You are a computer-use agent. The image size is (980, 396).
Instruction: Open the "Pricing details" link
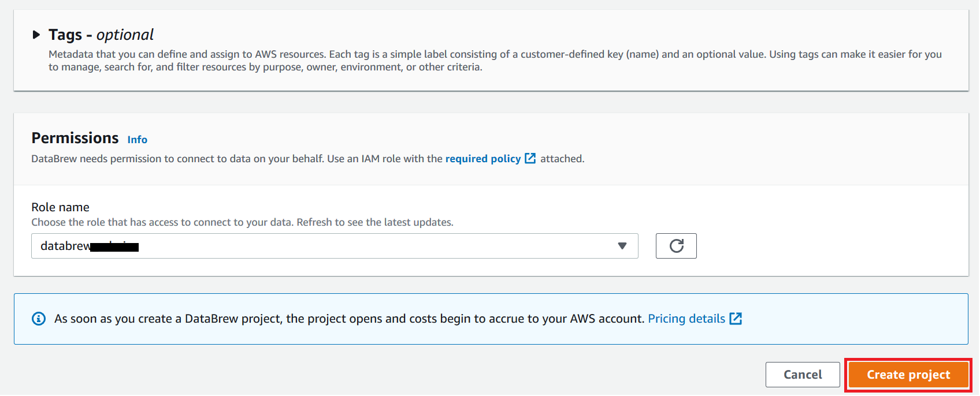click(x=686, y=319)
